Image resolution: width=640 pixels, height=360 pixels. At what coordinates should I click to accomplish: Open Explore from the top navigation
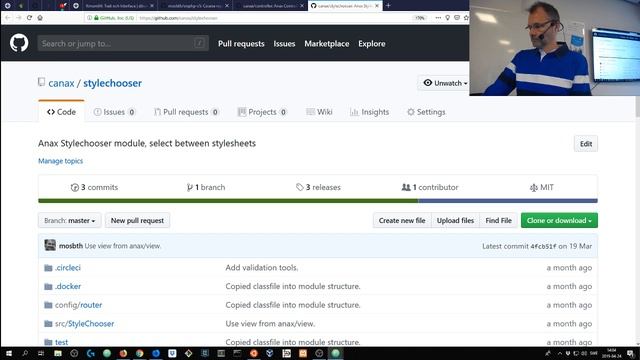click(371, 44)
